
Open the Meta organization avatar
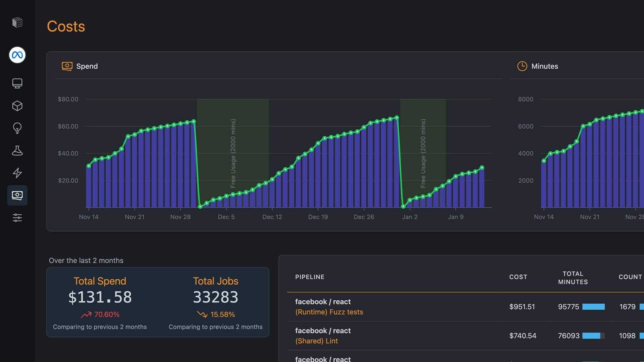[x=17, y=55]
